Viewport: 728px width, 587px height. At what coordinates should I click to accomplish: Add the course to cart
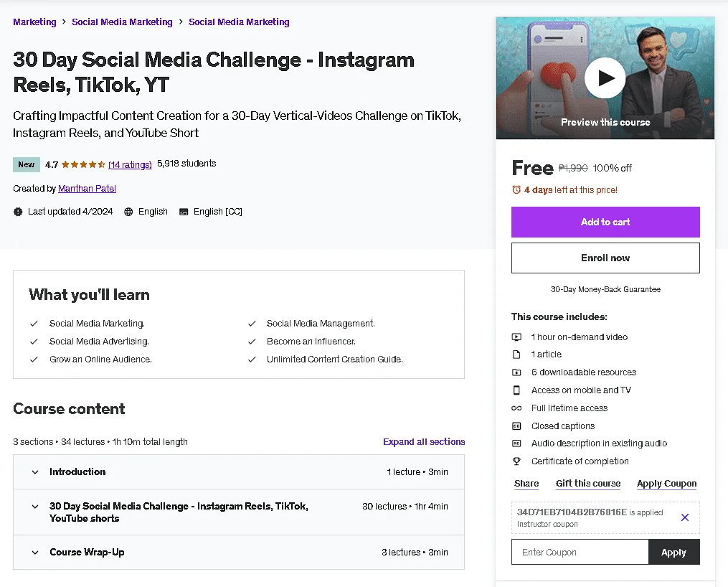point(605,222)
